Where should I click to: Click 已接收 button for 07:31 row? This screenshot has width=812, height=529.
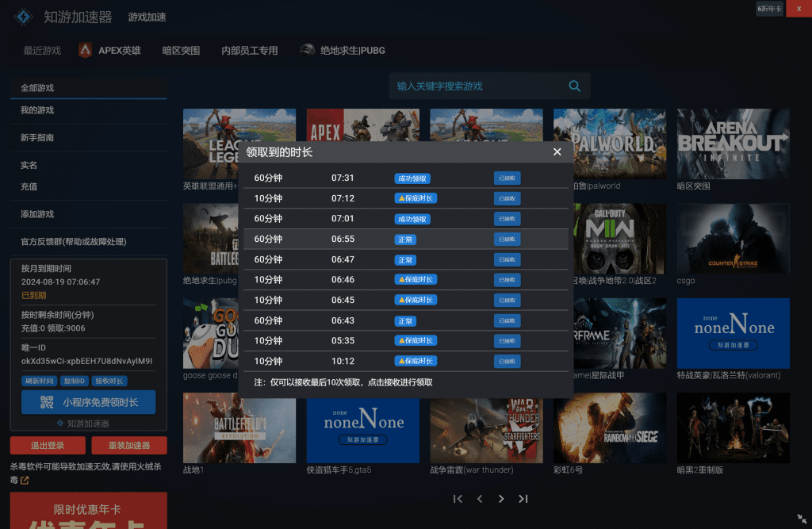(507, 178)
